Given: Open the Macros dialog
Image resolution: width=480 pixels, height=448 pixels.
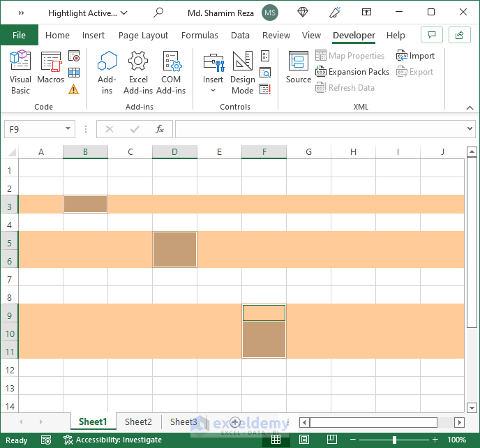Looking at the screenshot, I should click(x=50, y=67).
